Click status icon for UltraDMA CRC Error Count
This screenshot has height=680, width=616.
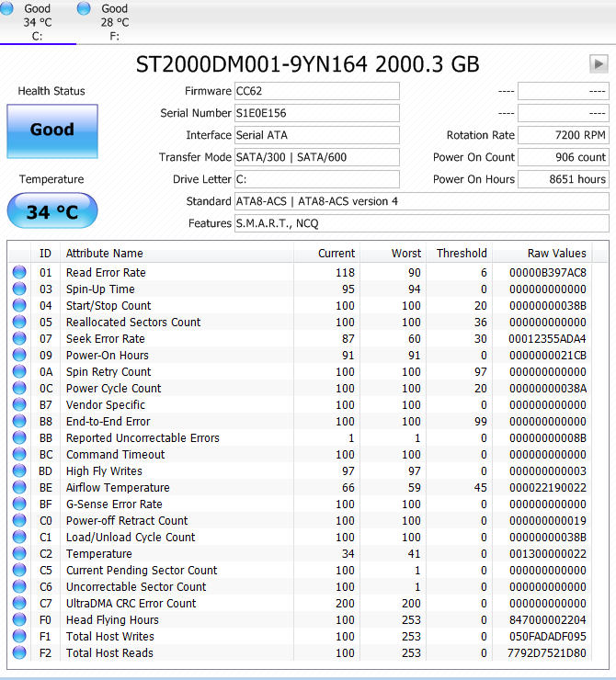[x=19, y=603]
